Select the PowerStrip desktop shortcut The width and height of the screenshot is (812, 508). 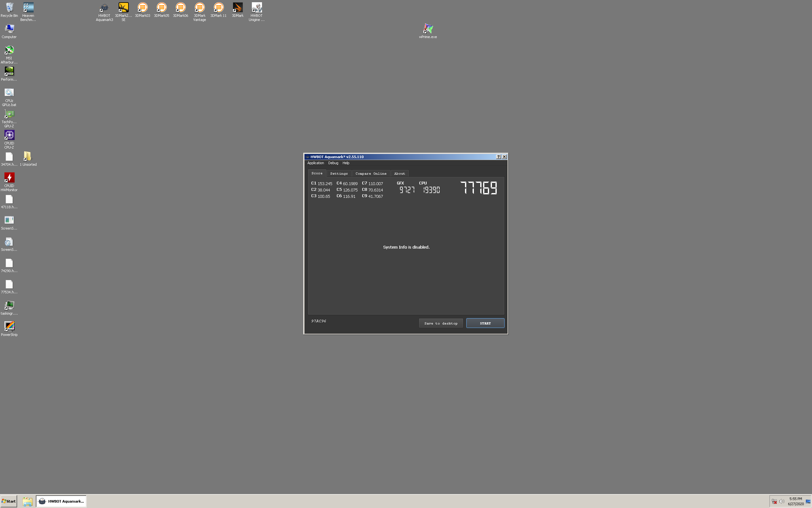(9, 329)
